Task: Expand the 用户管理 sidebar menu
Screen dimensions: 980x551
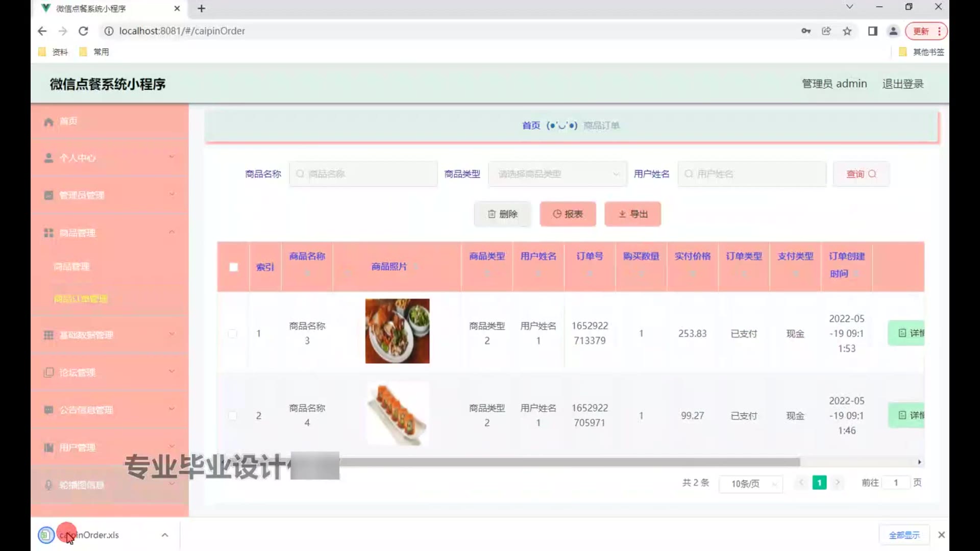Action: (x=110, y=447)
